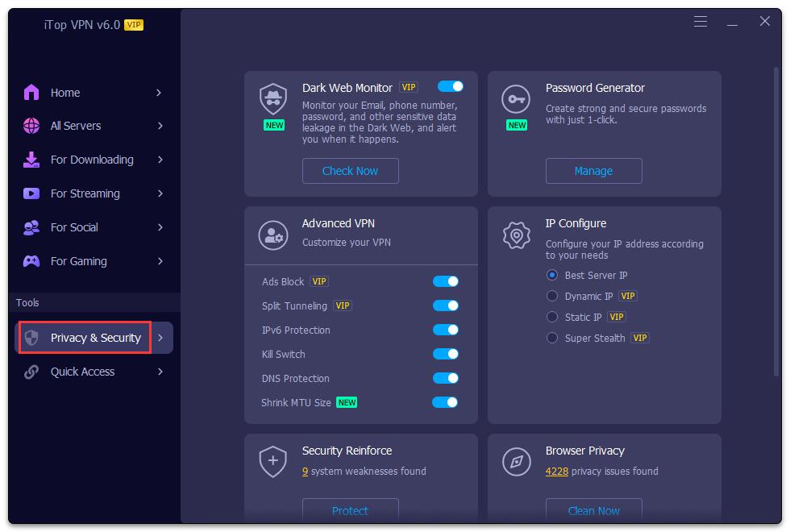Toggle IPv6 Protection off
The image size is (790, 532).
point(445,330)
